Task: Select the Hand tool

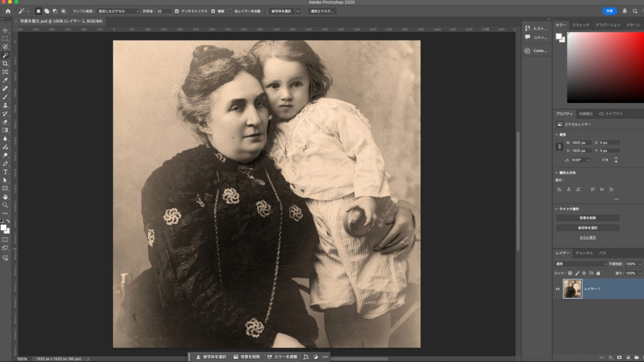Action: pyautogui.click(x=5, y=197)
